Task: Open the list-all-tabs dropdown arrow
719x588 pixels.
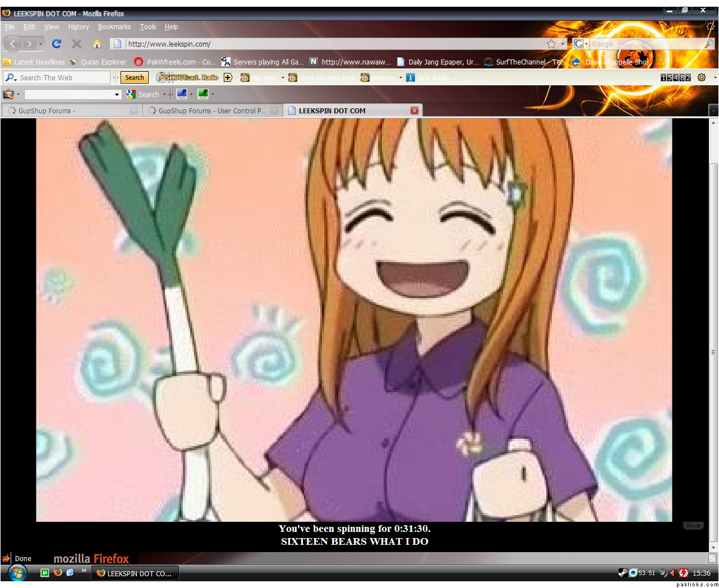Action: click(x=713, y=111)
